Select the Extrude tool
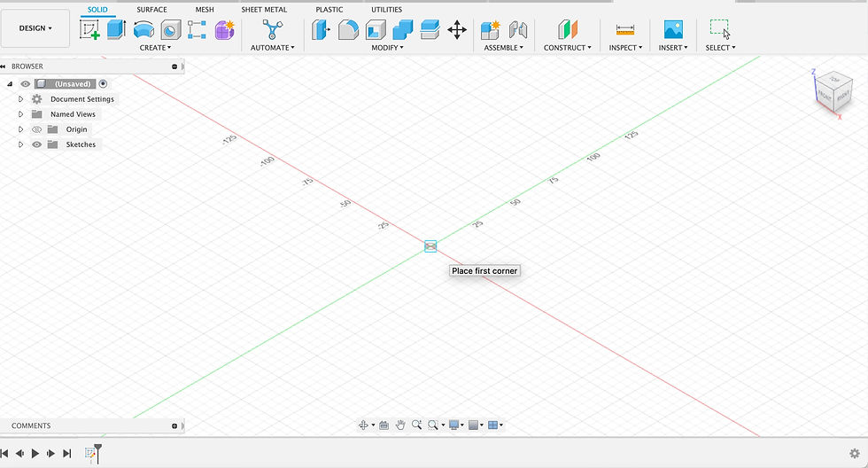This screenshot has width=868, height=468. coord(116,29)
